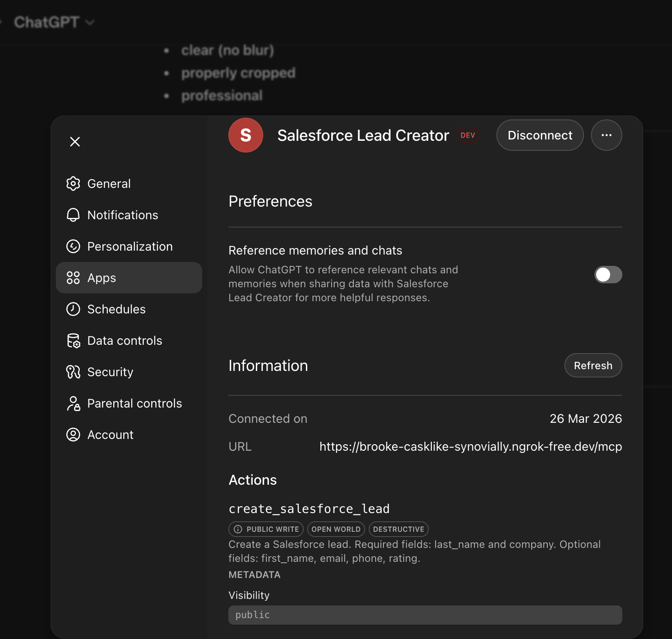This screenshot has height=639, width=672.
Task: Switch to the Account settings section
Action: pyautogui.click(x=110, y=435)
